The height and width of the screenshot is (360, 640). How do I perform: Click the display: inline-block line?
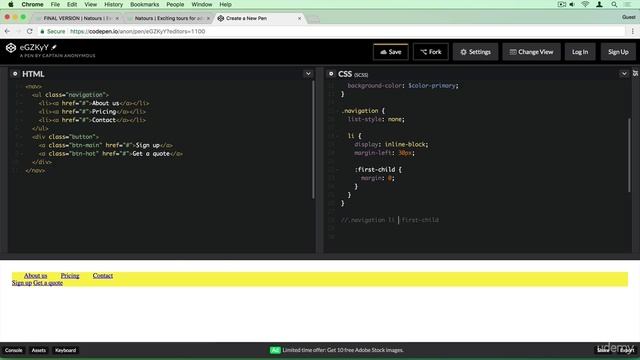391,144
